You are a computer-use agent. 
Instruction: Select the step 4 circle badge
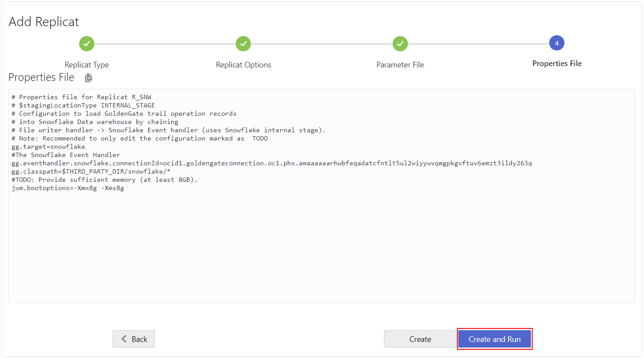coord(557,43)
